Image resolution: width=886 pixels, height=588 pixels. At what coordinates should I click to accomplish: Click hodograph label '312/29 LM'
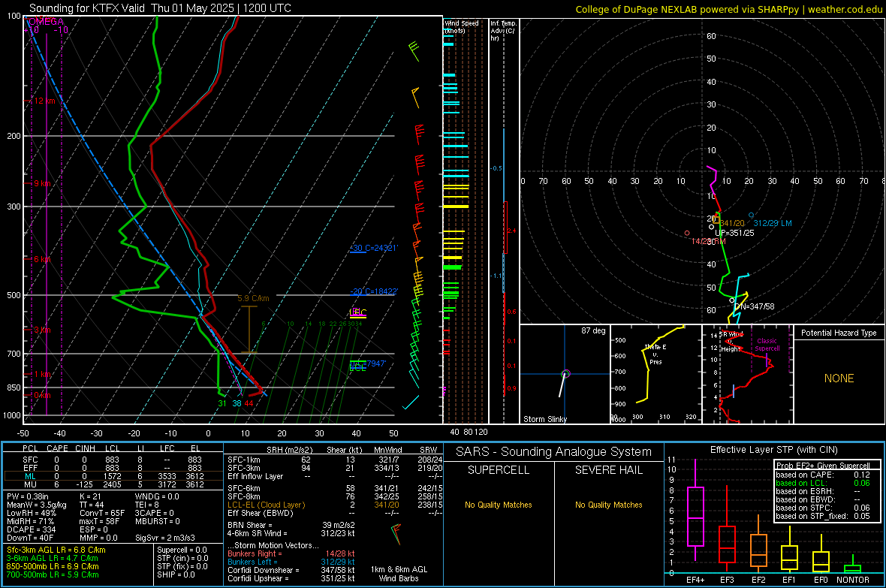[773, 223]
